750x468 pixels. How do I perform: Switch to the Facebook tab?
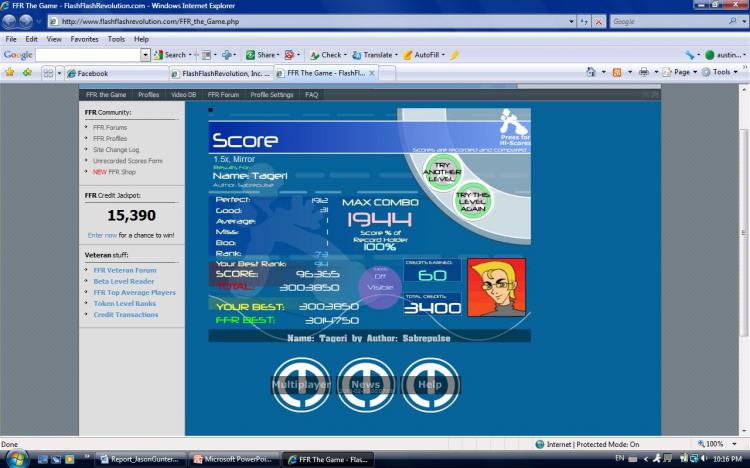(x=117, y=73)
